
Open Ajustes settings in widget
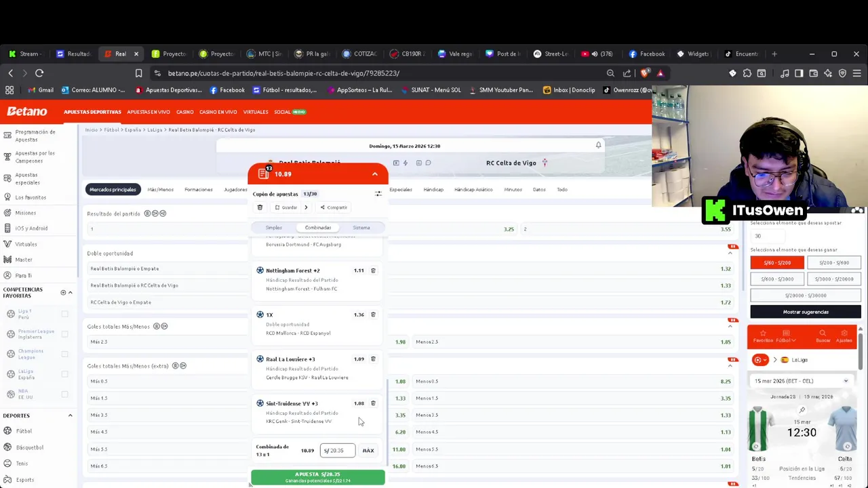[x=844, y=336]
